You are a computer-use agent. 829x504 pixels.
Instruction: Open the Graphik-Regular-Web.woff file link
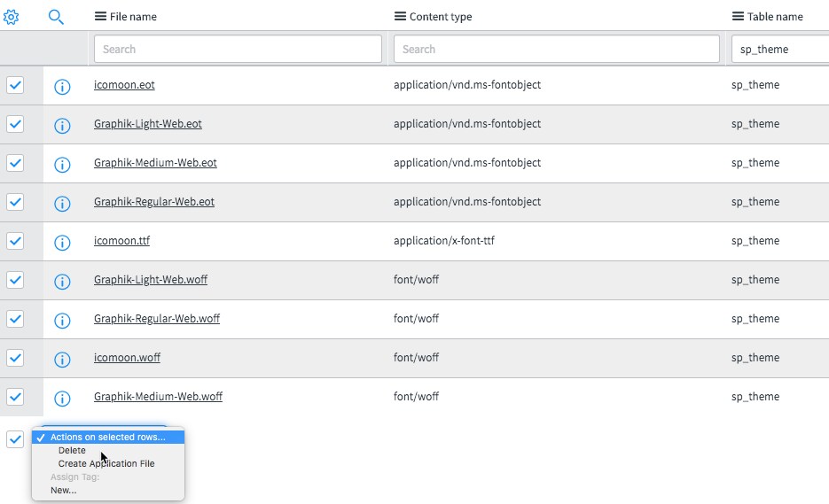(x=156, y=319)
